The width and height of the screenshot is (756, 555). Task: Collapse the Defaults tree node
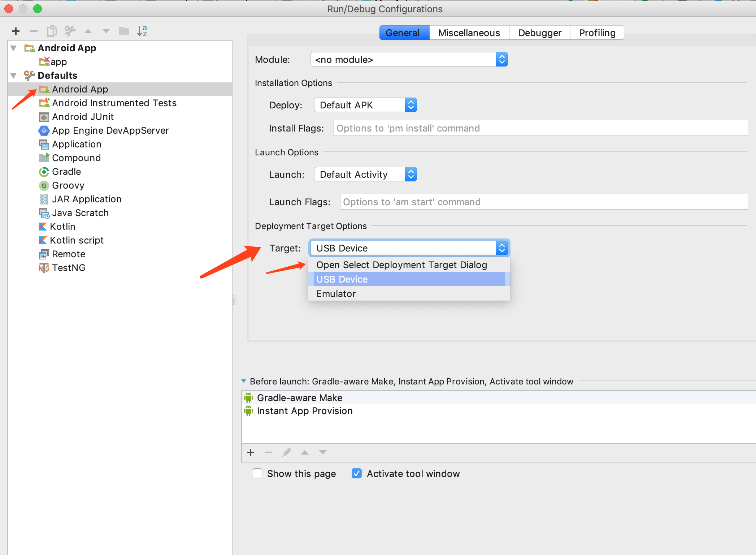(x=14, y=76)
